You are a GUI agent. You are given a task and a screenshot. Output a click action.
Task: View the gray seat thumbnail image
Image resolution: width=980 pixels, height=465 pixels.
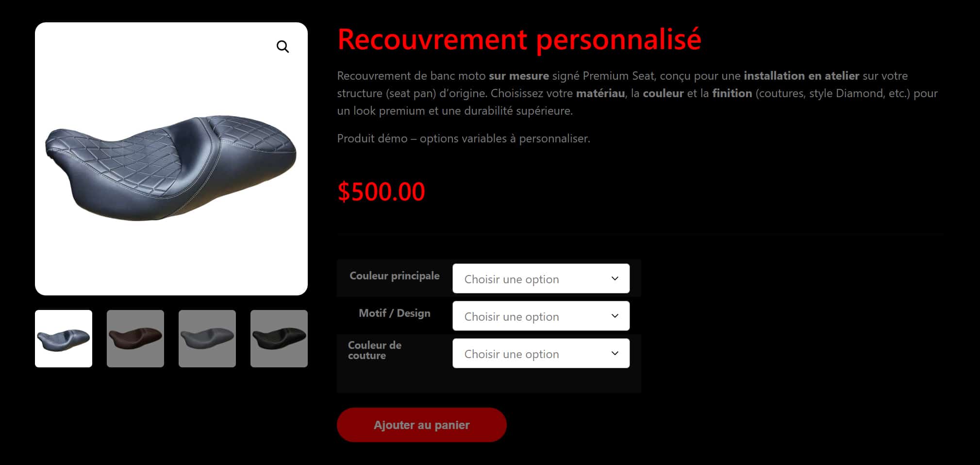[207, 339]
